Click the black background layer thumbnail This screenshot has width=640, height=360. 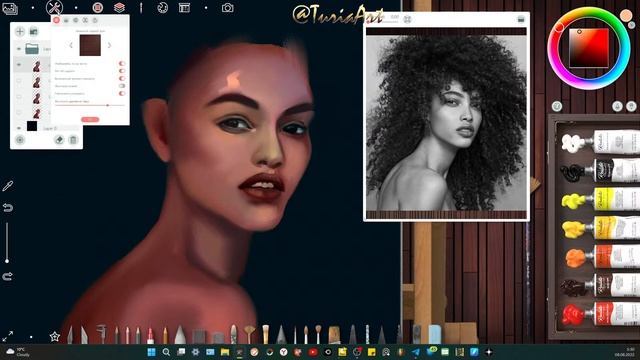point(32,126)
